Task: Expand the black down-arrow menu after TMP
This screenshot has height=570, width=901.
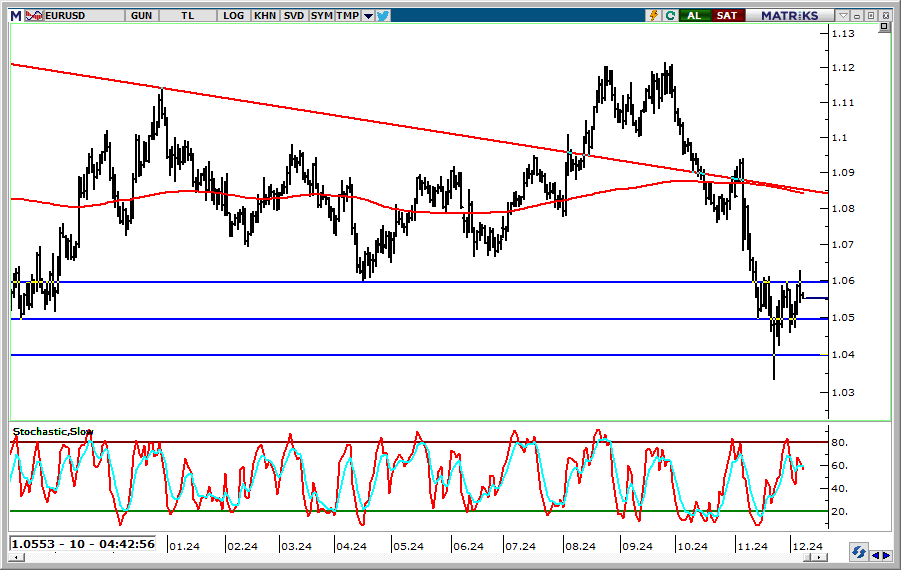Action: pyautogui.click(x=368, y=15)
